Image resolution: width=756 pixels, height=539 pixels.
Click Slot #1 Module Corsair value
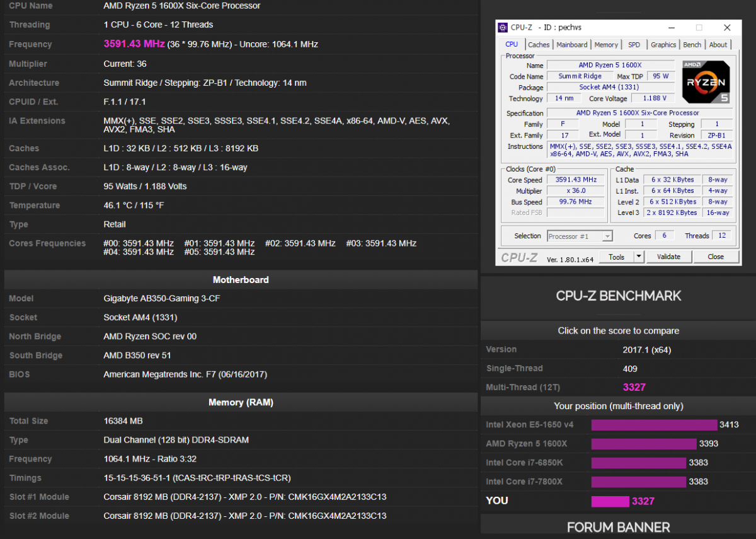(245, 497)
